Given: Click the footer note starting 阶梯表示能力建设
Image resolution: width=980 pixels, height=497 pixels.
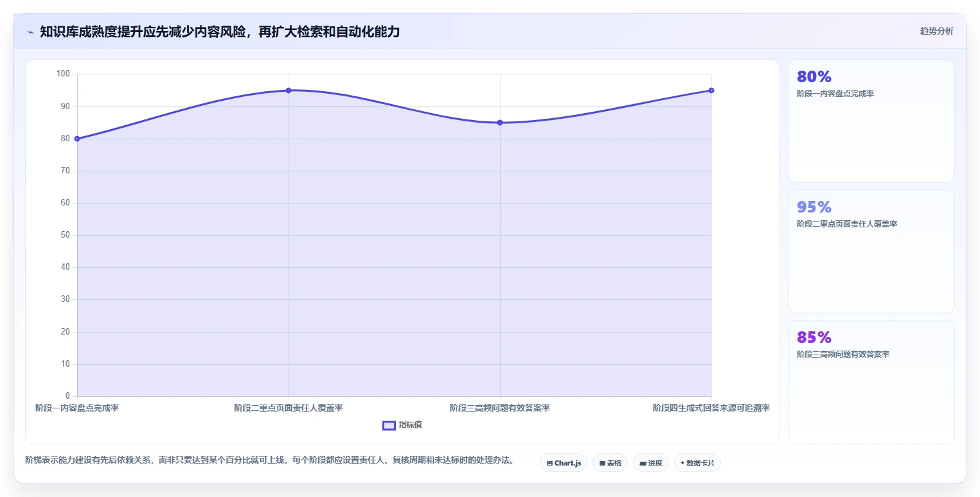Looking at the screenshot, I should [x=269, y=460].
